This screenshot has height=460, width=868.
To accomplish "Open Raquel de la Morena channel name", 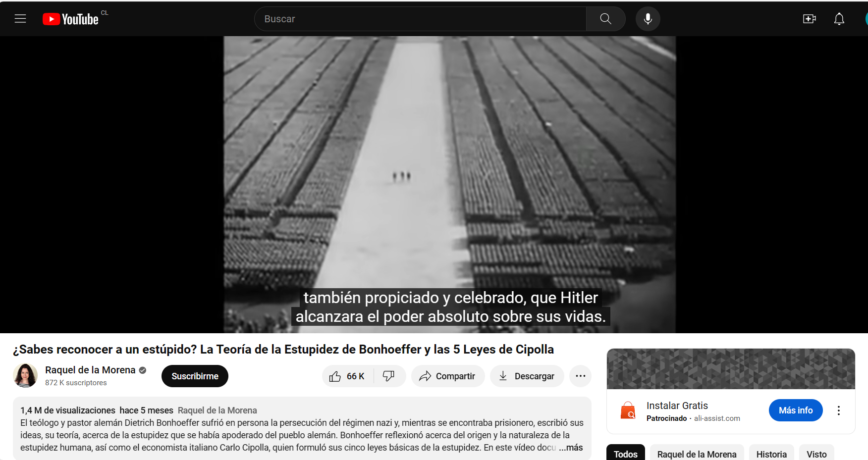I will 90,370.
